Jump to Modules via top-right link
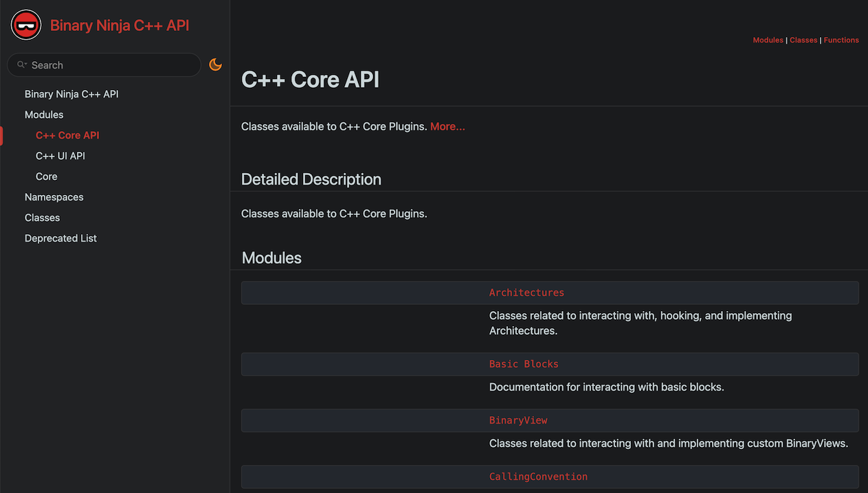Image resolution: width=868 pixels, height=493 pixels. pos(768,40)
